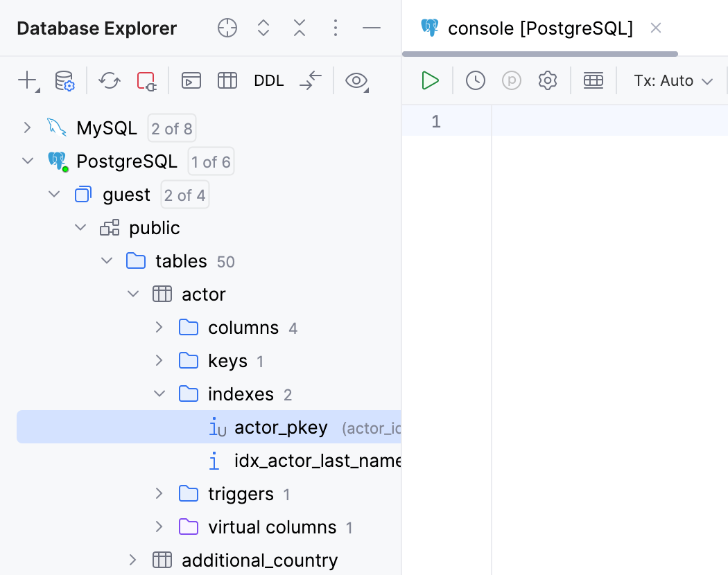Collapse the indexes folder
This screenshot has width=728, height=575.
(x=159, y=393)
